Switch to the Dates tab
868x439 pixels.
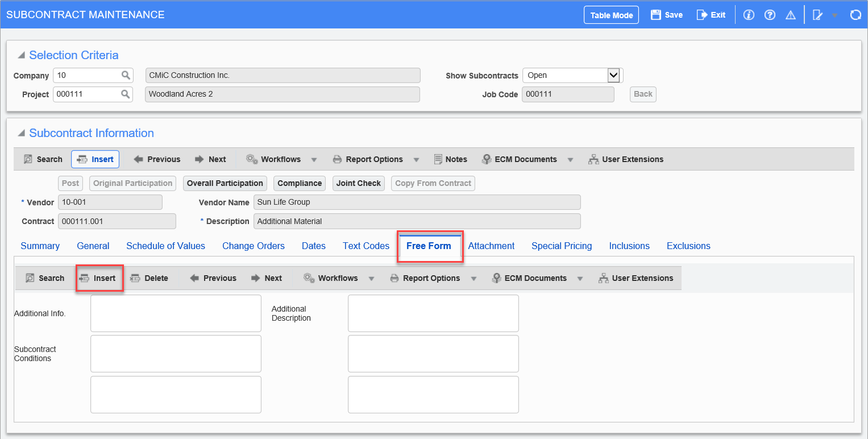(314, 246)
